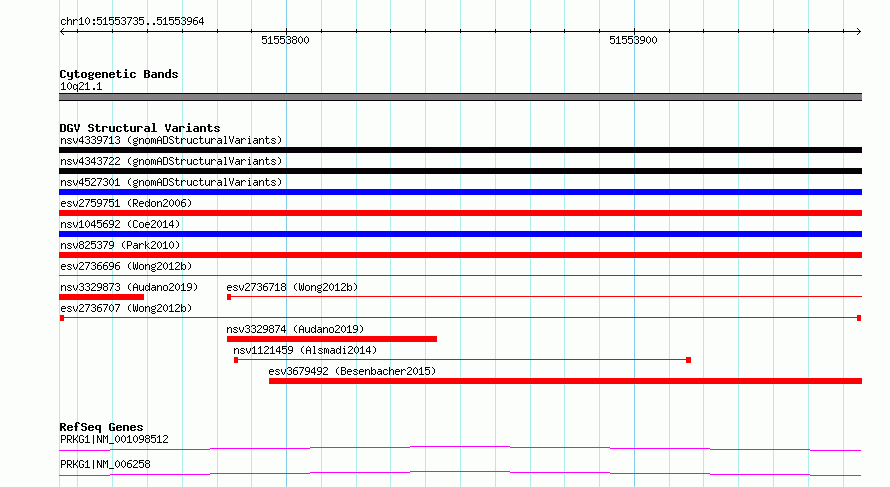This screenshot has height=487, width=890.
Task: Open the nsv1045692 (Coe2014) label
Action: (x=120, y=224)
